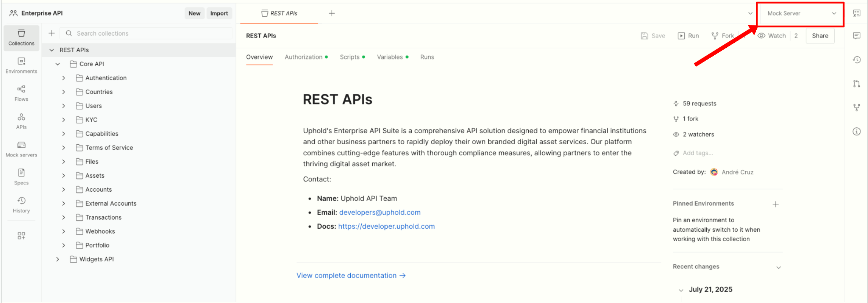868x303 pixels.
Task: Select the REST APIs open tab
Action: [x=279, y=13]
